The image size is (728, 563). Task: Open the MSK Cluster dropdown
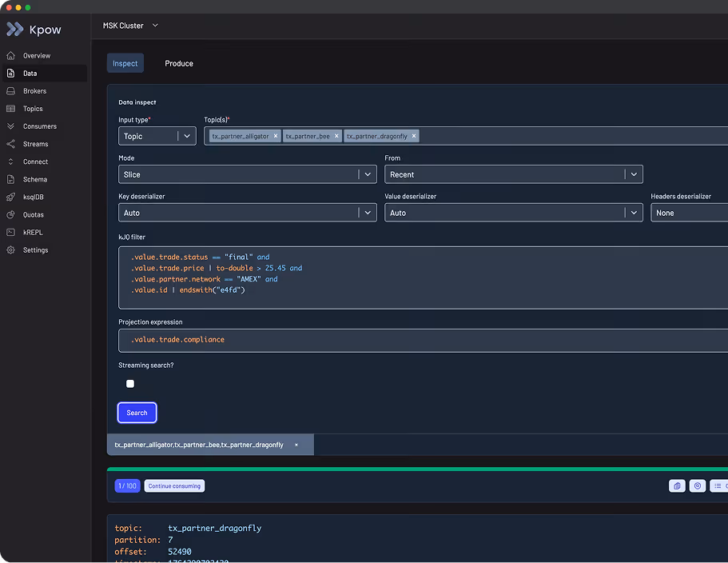click(x=130, y=26)
